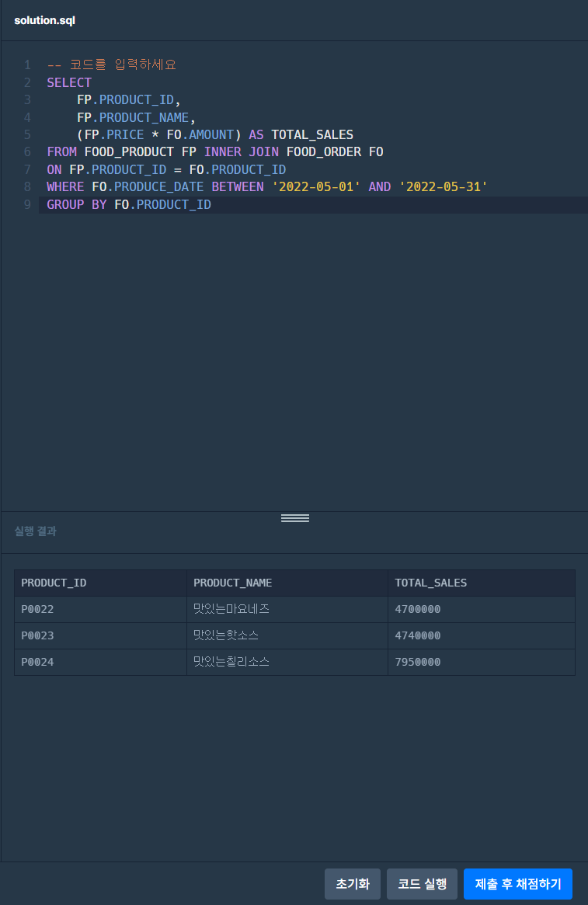Click the INNER JOIN keywords in line 6
This screenshot has width=588, height=905.
pyautogui.click(x=242, y=151)
